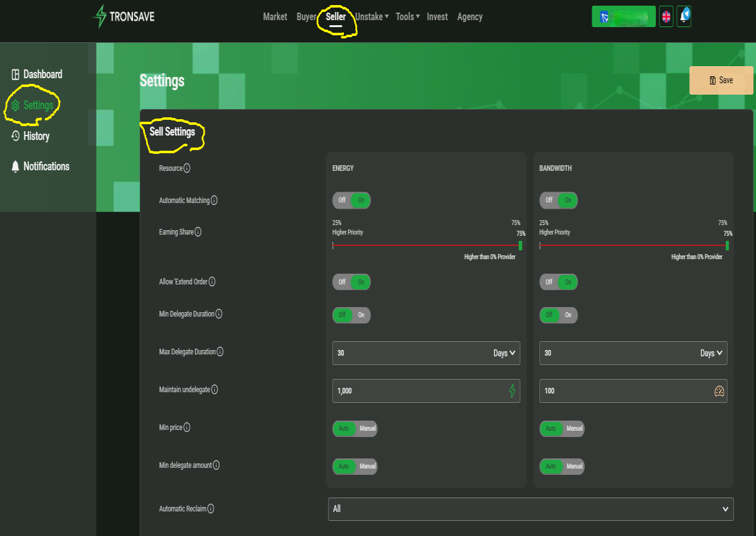Open the Tools menu dropdown

pyautogui.click(x=408, y=17)
